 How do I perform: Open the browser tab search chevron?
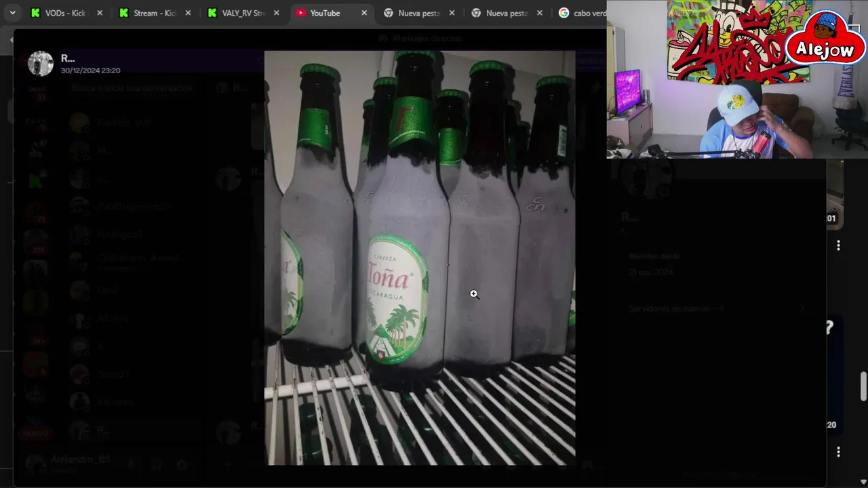point(12,13)
